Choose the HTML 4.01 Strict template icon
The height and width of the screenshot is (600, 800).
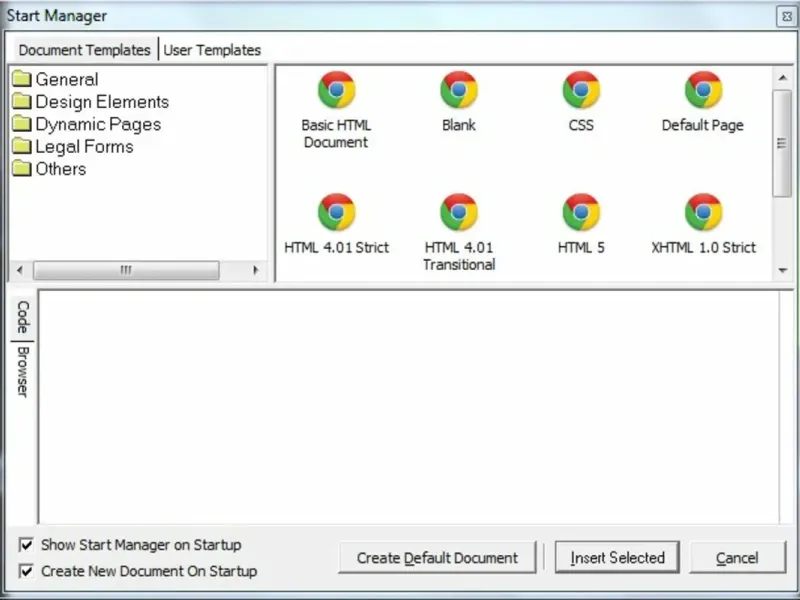tap(336, 212)
